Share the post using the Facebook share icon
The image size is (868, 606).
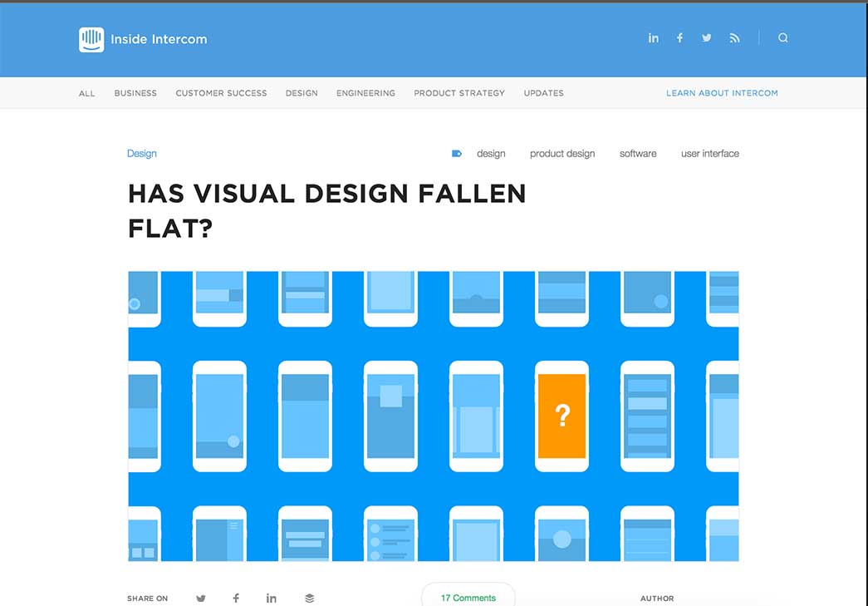coord(236,598)
